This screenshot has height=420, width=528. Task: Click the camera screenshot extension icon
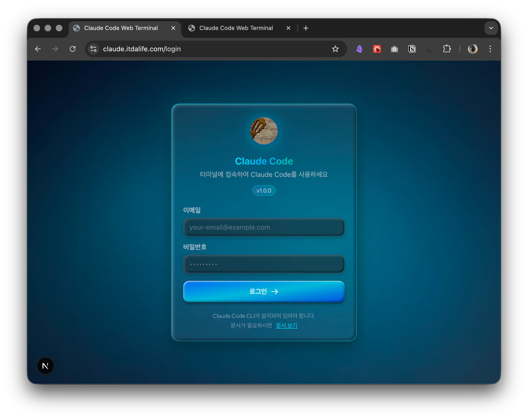click(394, 49)
